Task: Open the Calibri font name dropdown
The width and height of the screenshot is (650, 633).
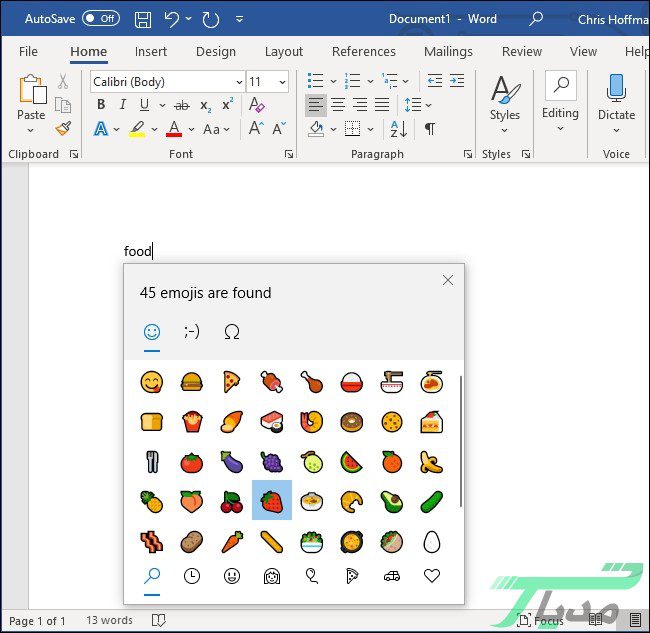Action: pos(168,82)
